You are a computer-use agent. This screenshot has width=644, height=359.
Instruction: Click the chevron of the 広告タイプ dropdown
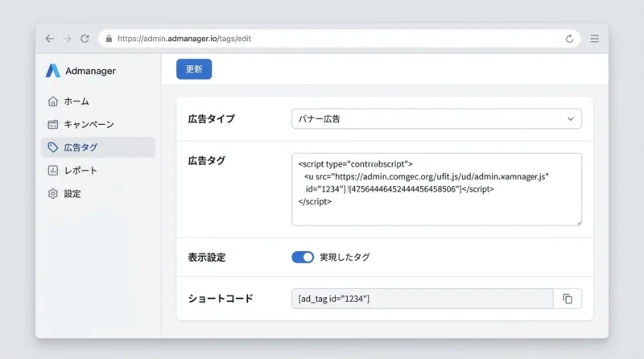point(570,119)
